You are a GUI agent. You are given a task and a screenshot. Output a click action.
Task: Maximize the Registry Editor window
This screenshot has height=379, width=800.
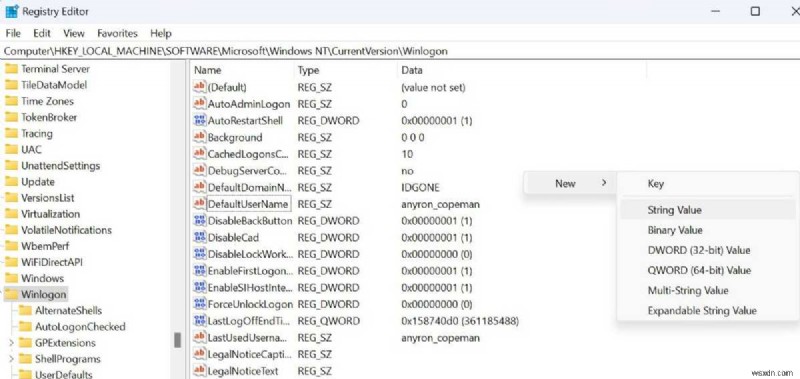pos(755,11)
